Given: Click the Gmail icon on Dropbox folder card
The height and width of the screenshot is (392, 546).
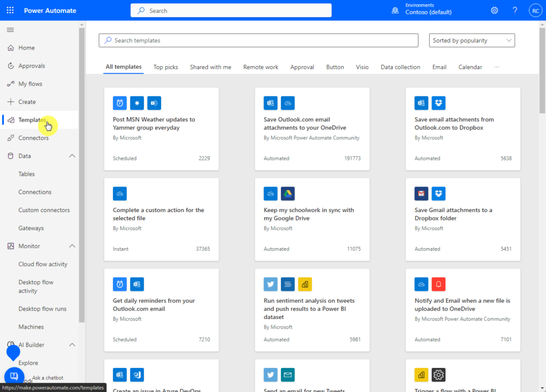Looking at the screenshot, I should [x=421, y=194].
